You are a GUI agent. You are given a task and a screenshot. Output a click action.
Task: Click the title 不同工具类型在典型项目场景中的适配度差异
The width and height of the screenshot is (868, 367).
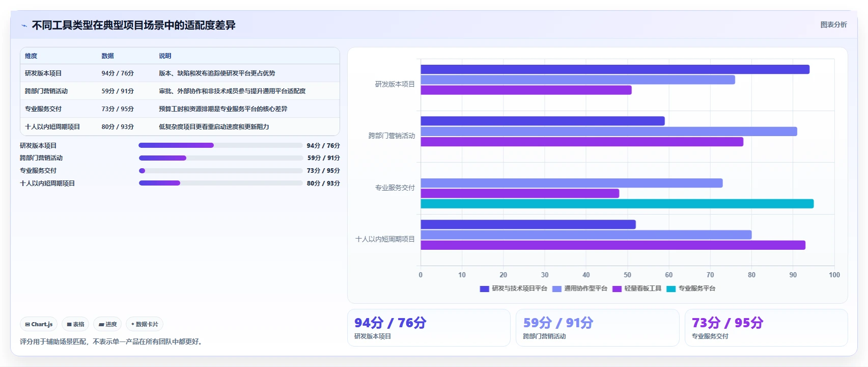[x=134, y=25]
